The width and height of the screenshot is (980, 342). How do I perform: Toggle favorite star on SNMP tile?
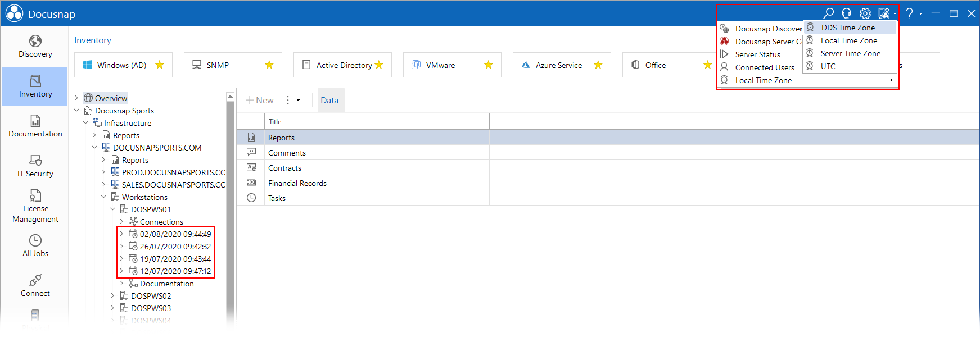tap(269, 65)
